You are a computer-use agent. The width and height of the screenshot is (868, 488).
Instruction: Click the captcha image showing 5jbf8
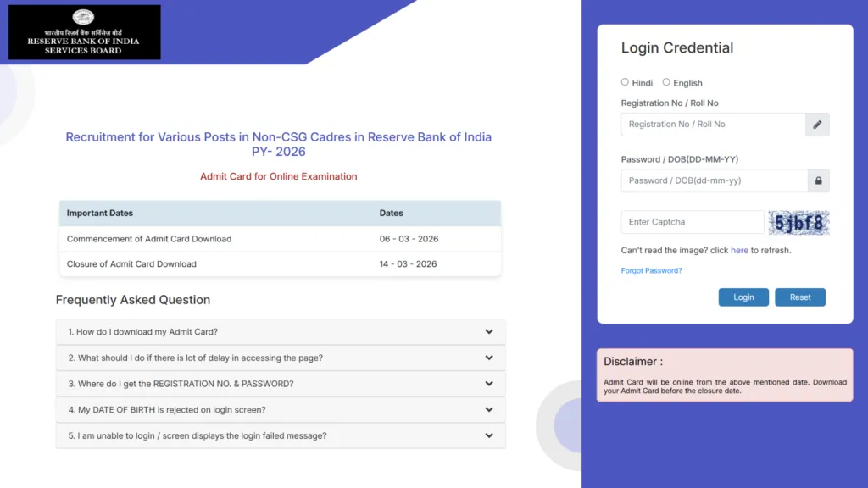click(798, 221)
